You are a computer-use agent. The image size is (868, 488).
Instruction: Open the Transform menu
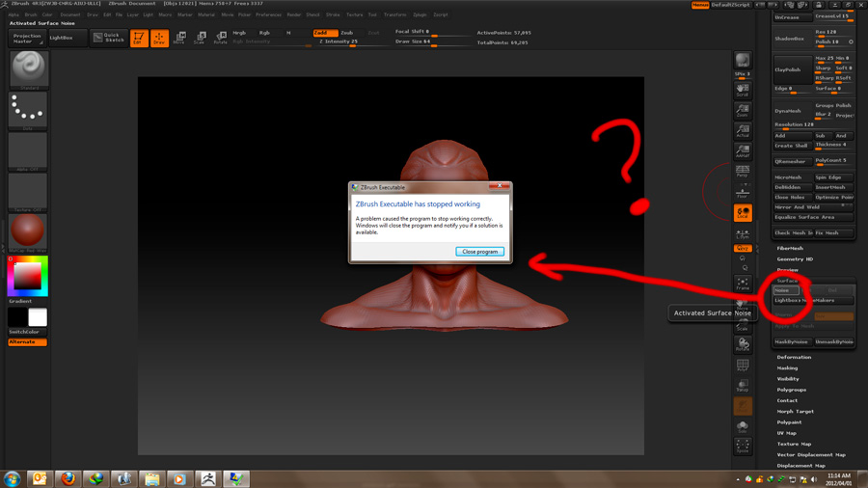394,14
